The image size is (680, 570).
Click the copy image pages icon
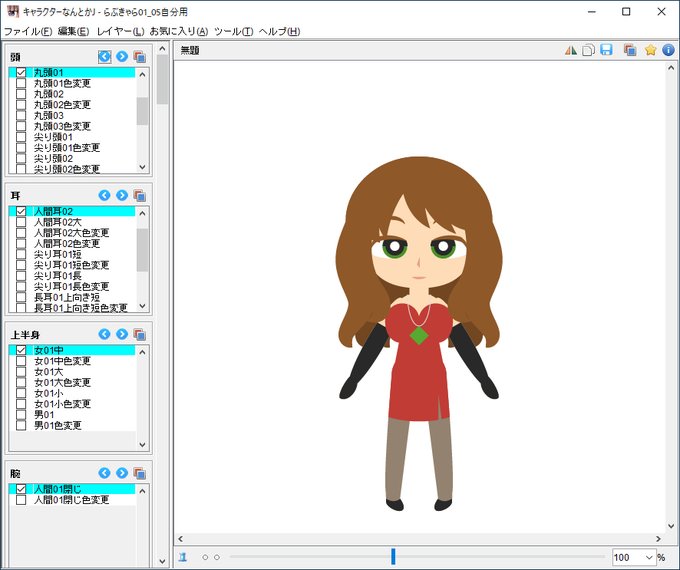(x=588, y=50)
